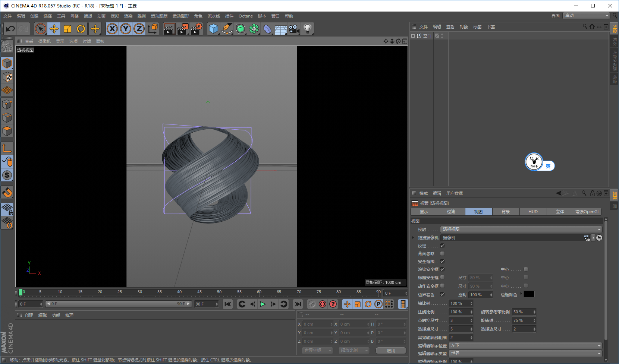Screen dimensions: 619x364
Task: Open Render Settings (clapperboard with gear)
Action: 197,29
